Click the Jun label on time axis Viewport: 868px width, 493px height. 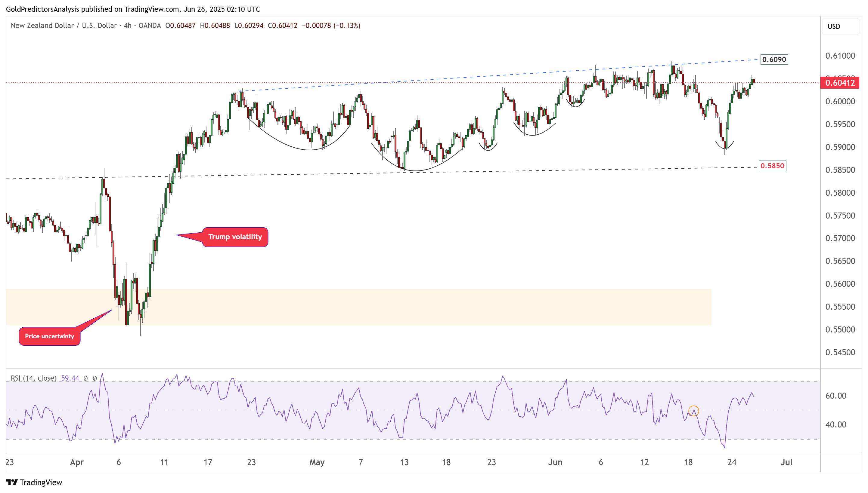tap(555, 462)
